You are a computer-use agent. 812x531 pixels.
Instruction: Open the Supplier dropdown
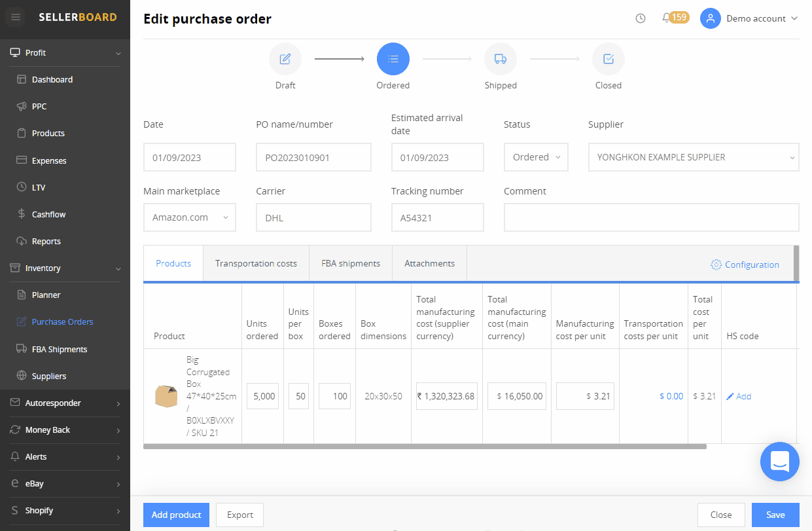point(693,157)
